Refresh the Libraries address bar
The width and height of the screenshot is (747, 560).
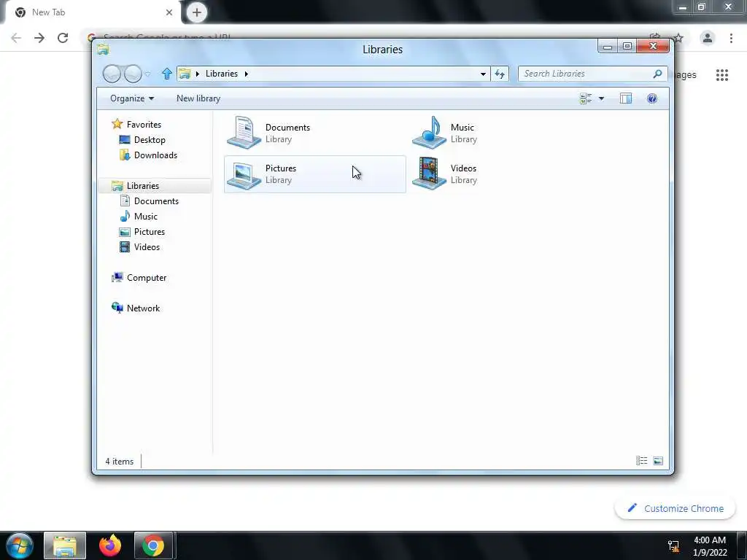tap(500, 74)
